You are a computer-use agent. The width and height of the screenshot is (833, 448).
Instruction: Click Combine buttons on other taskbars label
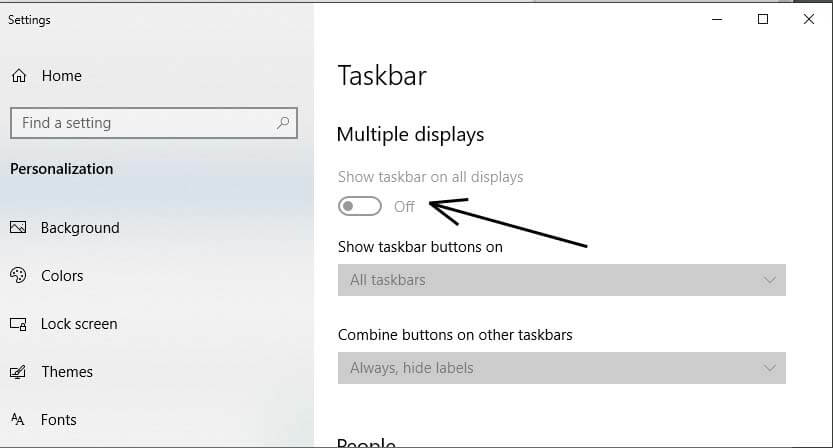455,335
